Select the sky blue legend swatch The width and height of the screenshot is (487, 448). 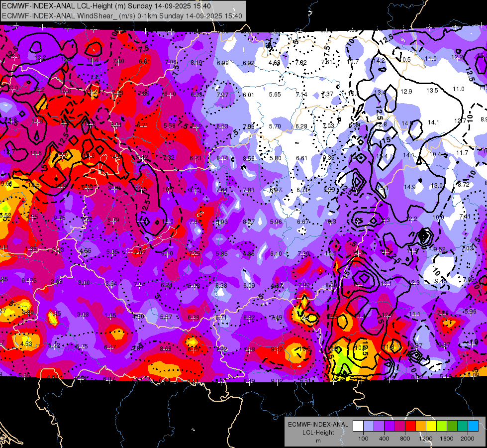473,426
